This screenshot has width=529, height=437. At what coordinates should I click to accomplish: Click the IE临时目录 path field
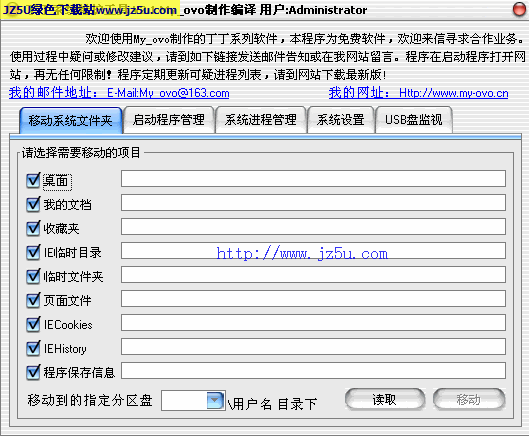coord(313,251)
